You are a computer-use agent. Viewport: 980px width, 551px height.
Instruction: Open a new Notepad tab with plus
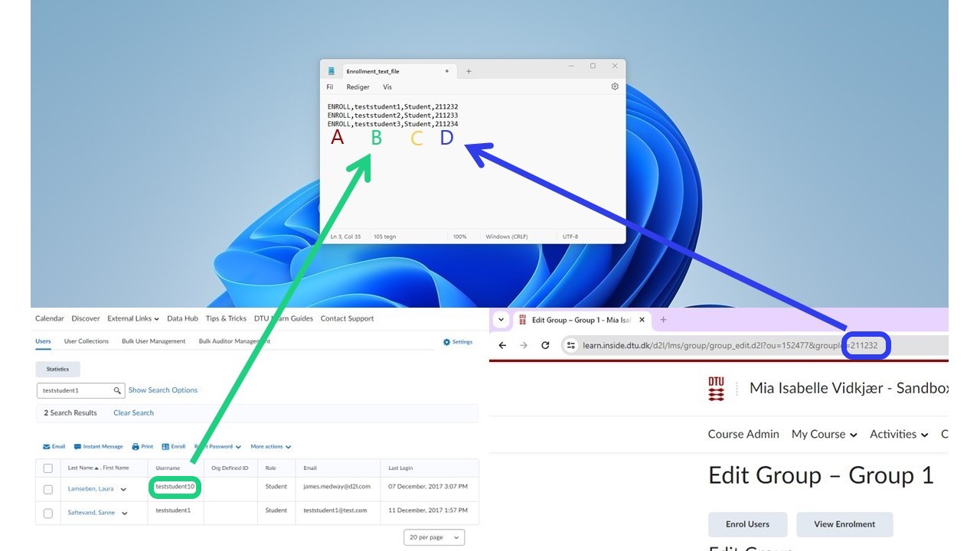[469, 71]
